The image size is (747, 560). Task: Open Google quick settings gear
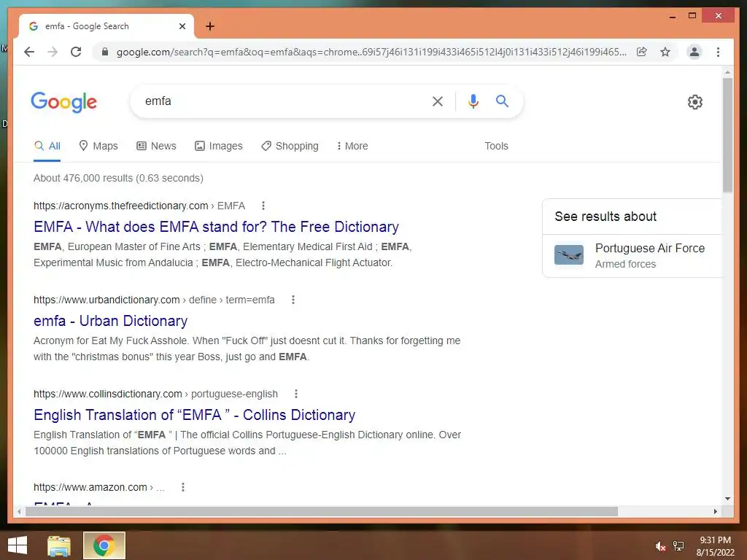pos(694,102)
